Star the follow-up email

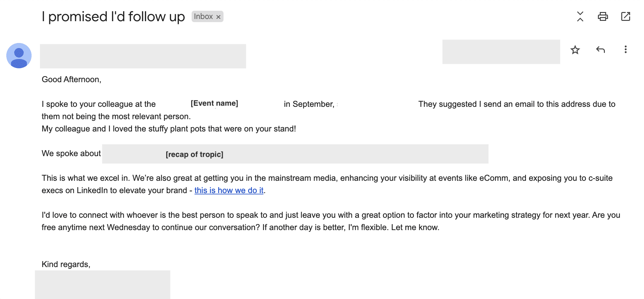(575, 50)
